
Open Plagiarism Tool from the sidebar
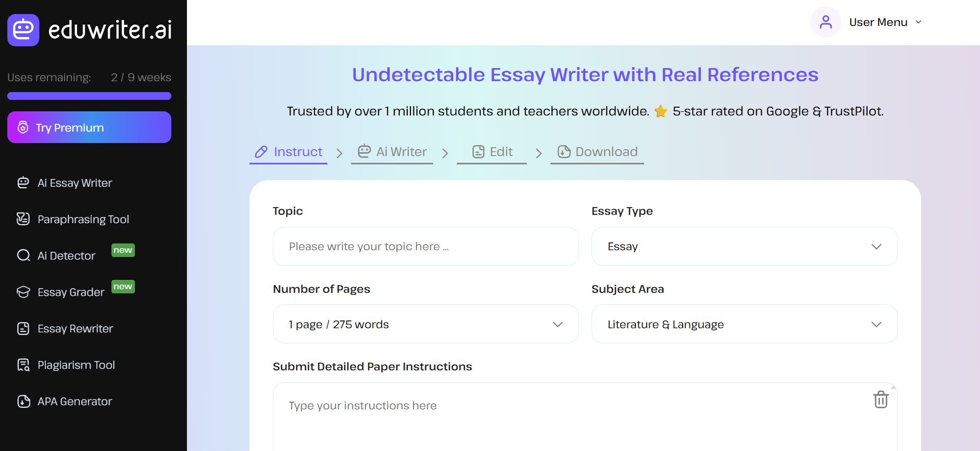76,365
